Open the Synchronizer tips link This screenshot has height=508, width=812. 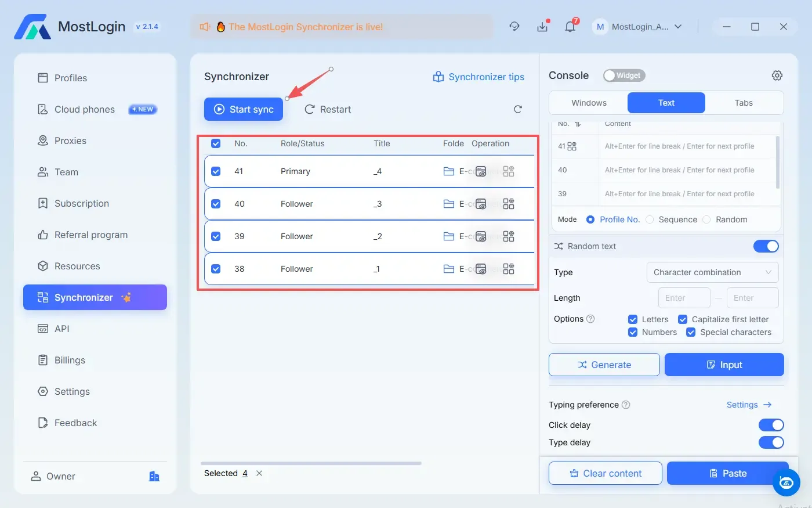point(479,77)
